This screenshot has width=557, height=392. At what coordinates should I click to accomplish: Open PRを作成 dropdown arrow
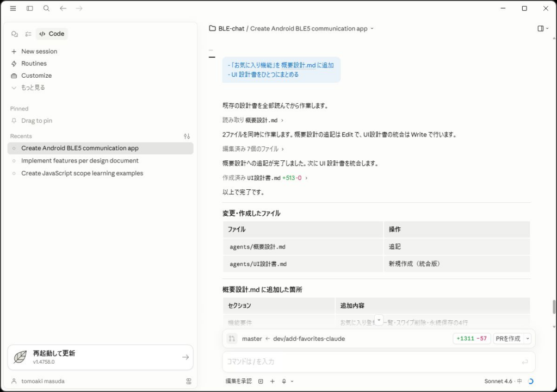pyautogui.click(x=528, y=339)
